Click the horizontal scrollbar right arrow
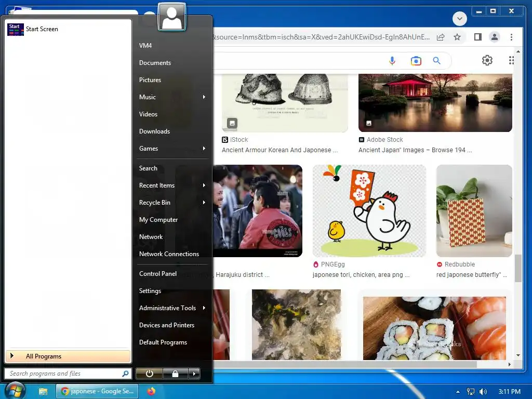Viewport: 532px width, 399px height. tap(509, 364)
